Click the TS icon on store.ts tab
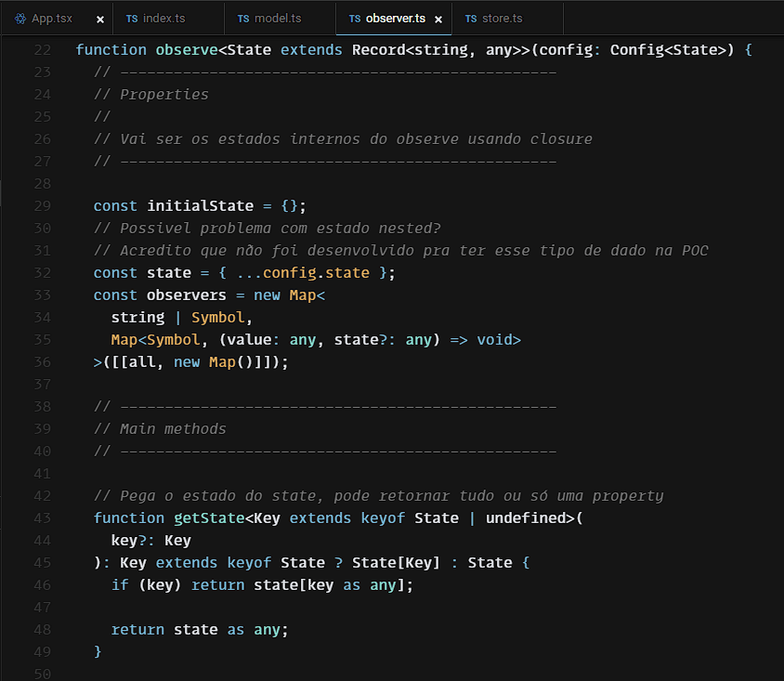The height and width of the screenshot is (681, 784). click(x=471, y=19)
